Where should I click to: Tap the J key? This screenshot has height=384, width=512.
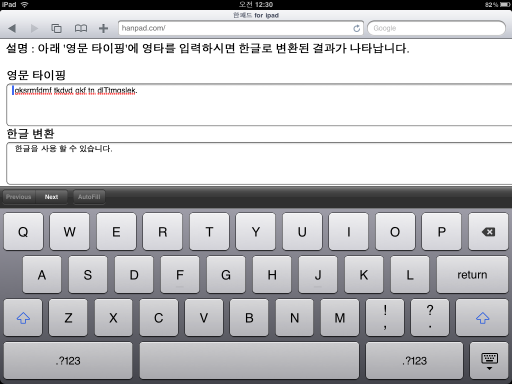[x=318, y=275]
